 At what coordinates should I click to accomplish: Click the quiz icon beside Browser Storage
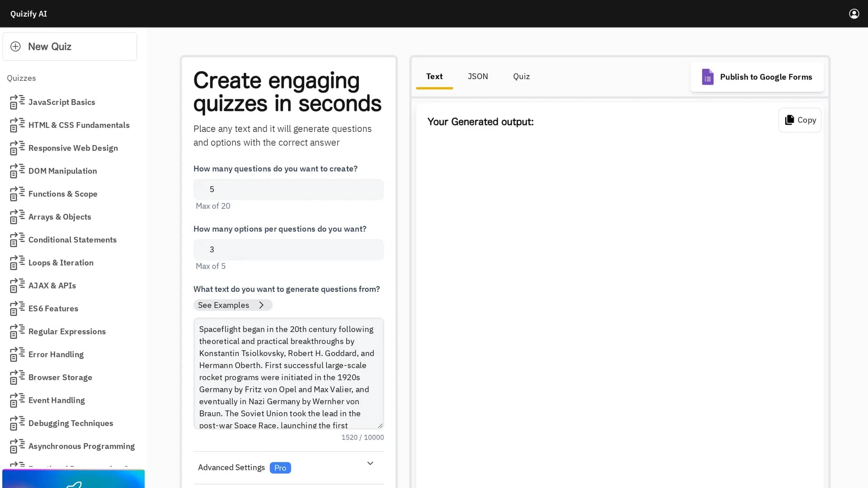point(17,378)
